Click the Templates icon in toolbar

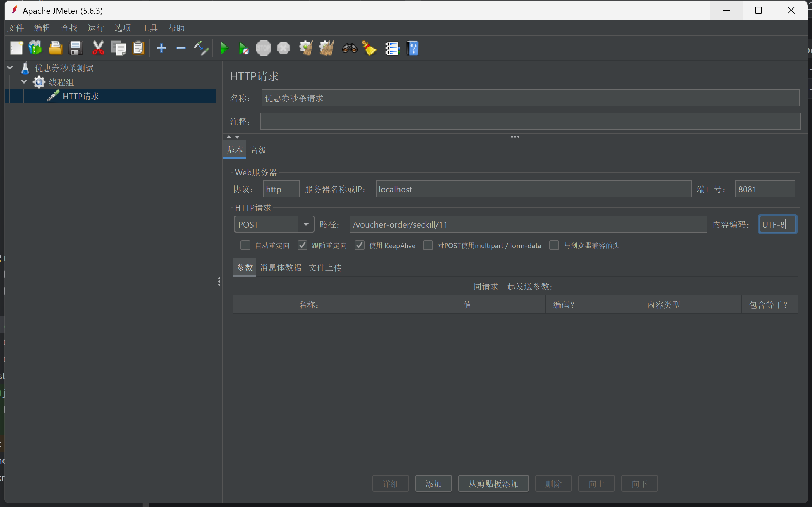[x=35, y=48]
